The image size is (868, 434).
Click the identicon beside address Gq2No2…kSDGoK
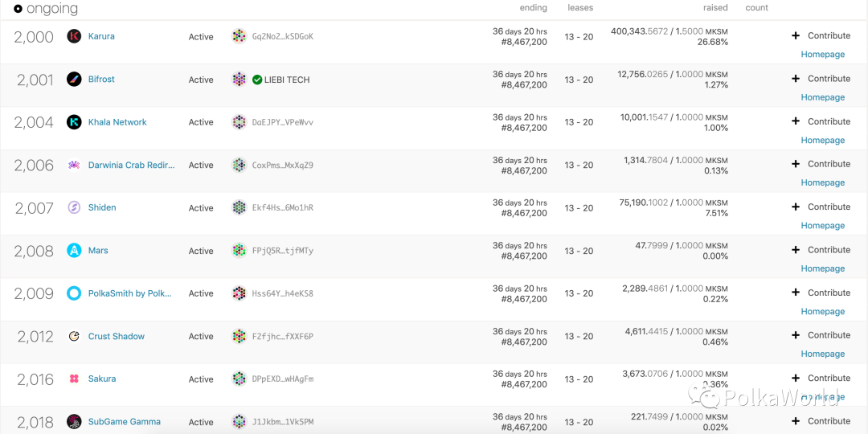[x=240, y=36]
